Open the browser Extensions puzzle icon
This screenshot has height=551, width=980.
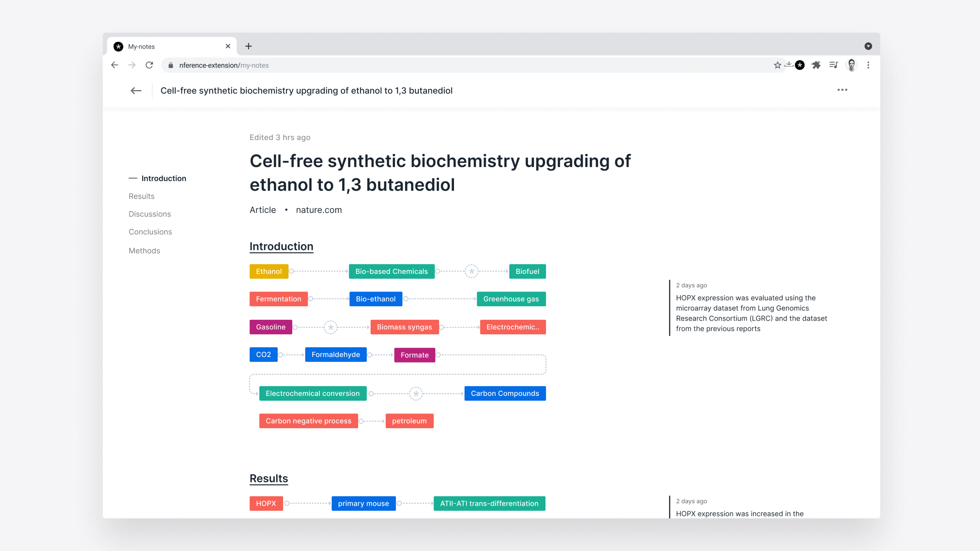816,65
